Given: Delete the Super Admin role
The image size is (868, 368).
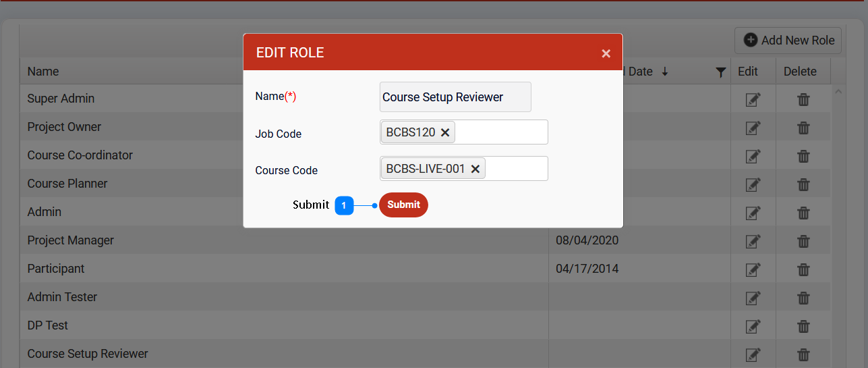Looking at the screenshot, I should (803, 100).
